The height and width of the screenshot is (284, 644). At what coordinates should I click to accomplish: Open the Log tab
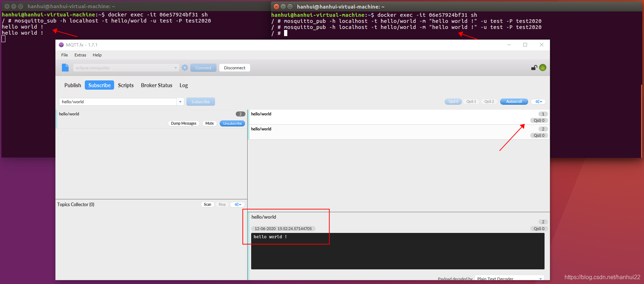[184, 85]
